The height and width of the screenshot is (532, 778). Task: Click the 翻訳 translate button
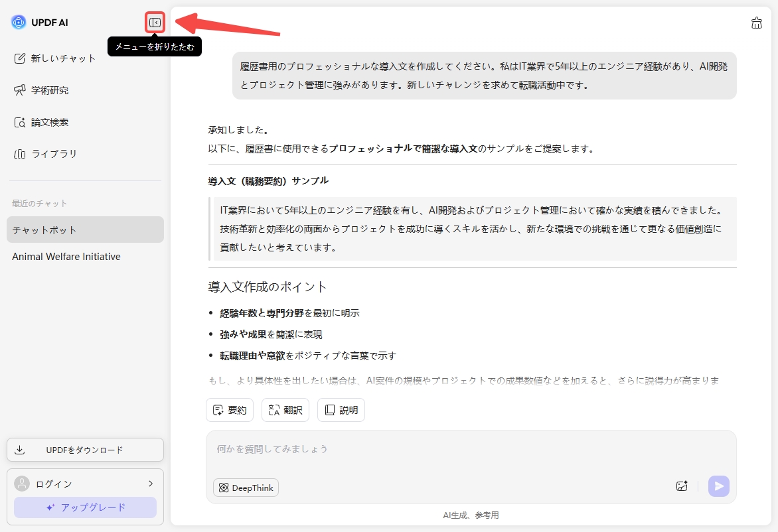coord(285,410)
